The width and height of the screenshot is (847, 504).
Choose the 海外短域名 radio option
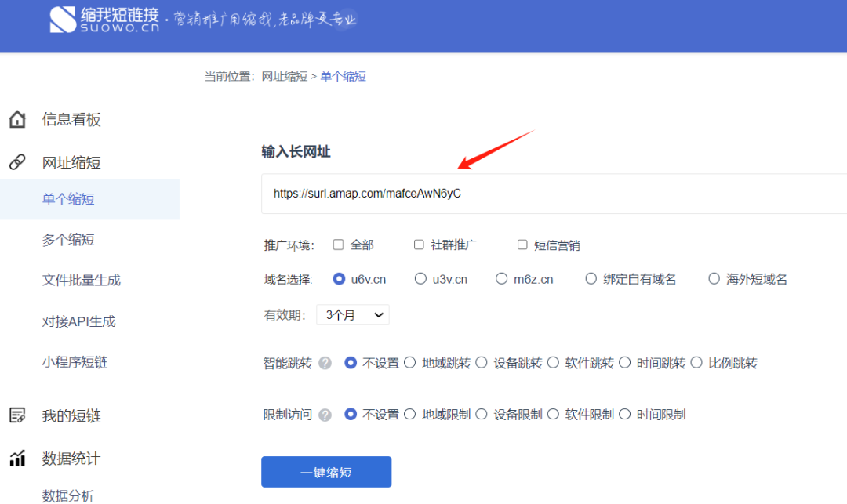[714, 279]
